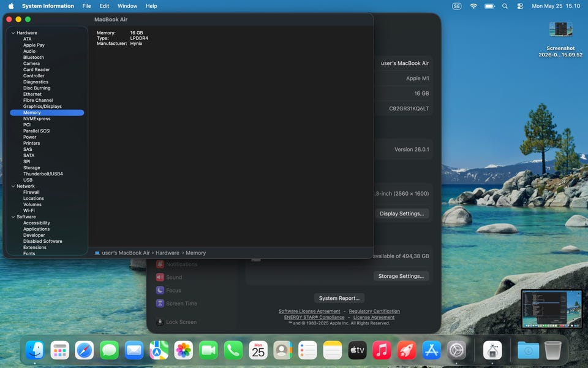This screenshot has width=588, height=368.
Task: Click the date and time in menu bar
Action: (x=556, y=6)
